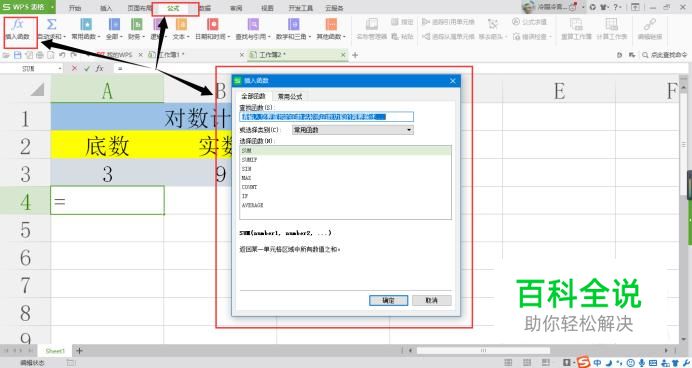
Task: Open the WPS 表格 application menu arrow
Action: pyautogui.click(x=52, y=8)
